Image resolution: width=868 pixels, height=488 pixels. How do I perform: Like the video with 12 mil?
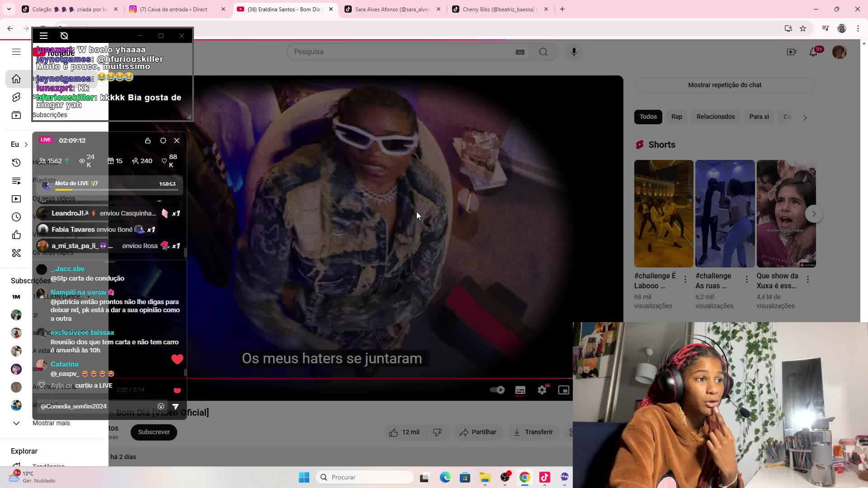404,432
